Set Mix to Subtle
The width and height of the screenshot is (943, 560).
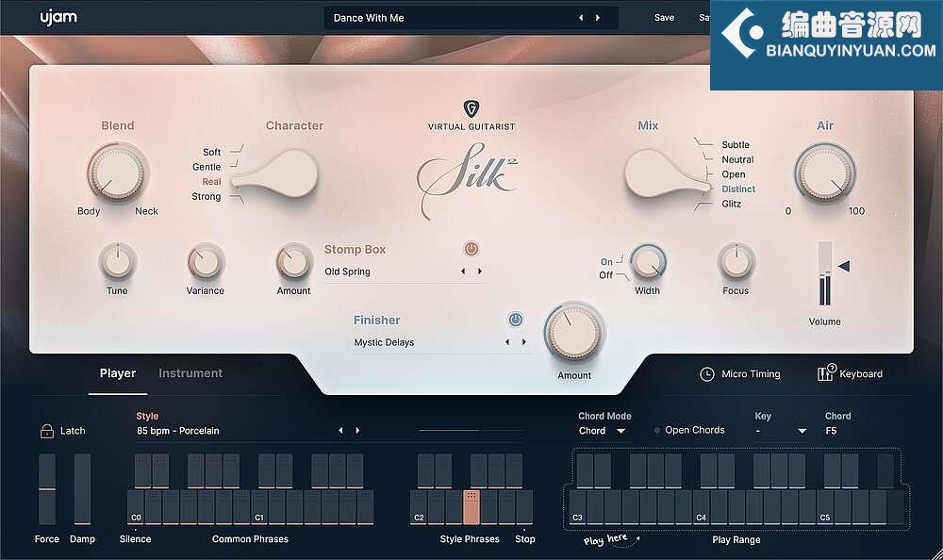pos(736,145)
